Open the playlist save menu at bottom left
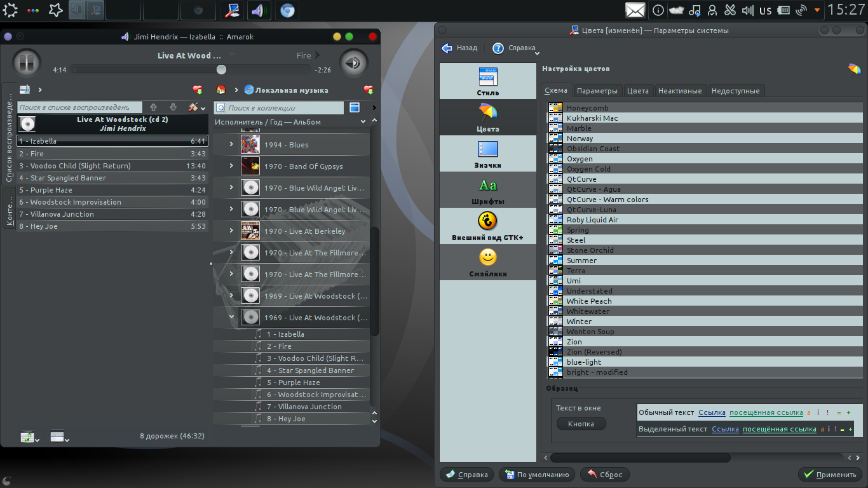868x488 pixels. coord(29,437)
